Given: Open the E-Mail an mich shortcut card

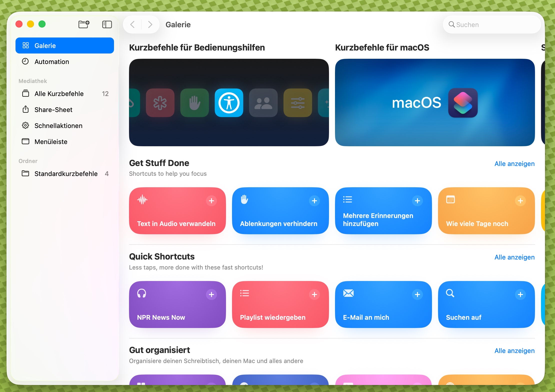Looking at the screenshot, I should click(x=383, y=304).
